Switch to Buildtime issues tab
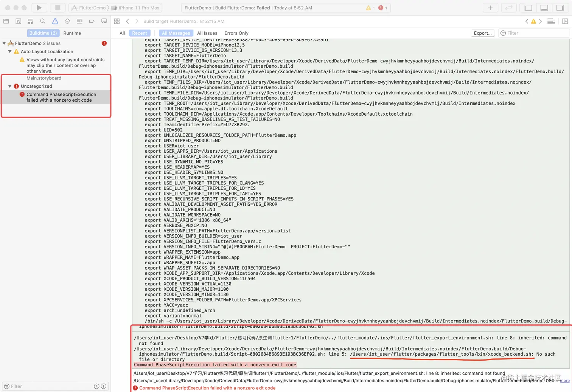Viewport: 572px width, 392px height. pyautogui.click(x=43, y=33)
